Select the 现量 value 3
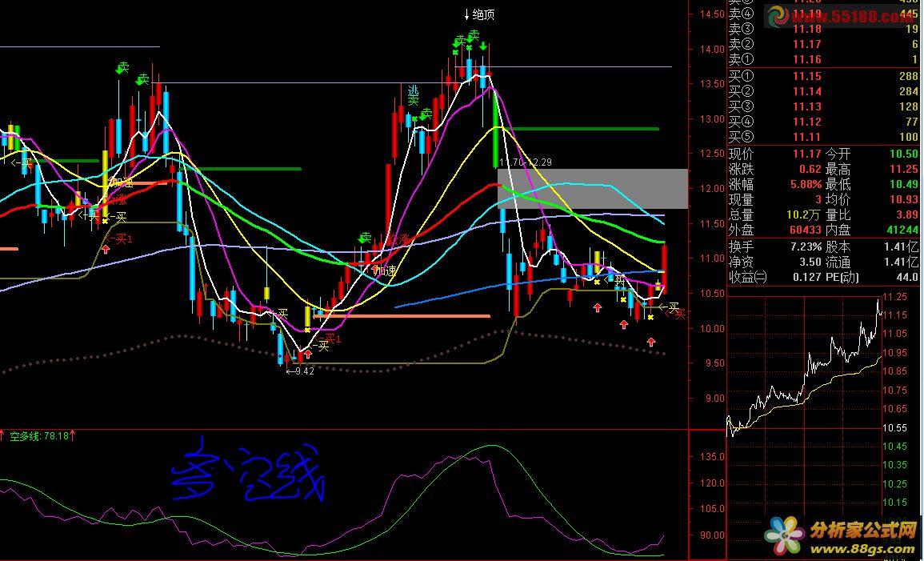This screenshot has height=561, width=924. pyautogui.click(x=818, y=200)
